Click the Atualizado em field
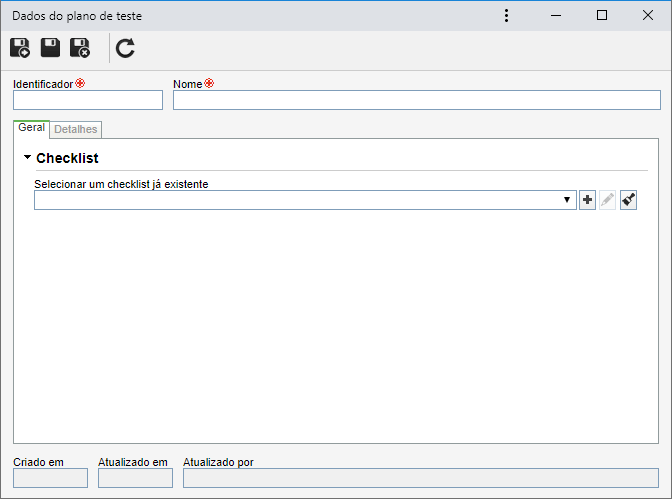 (135, 478)
